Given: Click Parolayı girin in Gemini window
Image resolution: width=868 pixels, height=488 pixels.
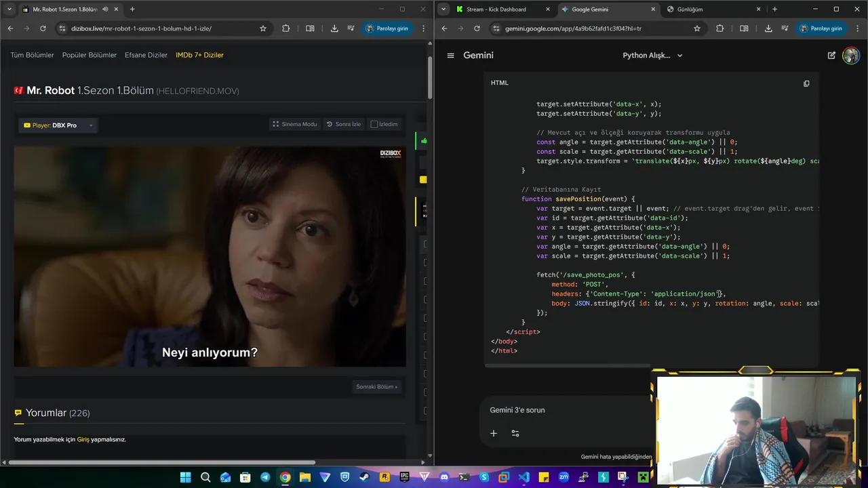Looking at the screenshot, I should (821, 28).
